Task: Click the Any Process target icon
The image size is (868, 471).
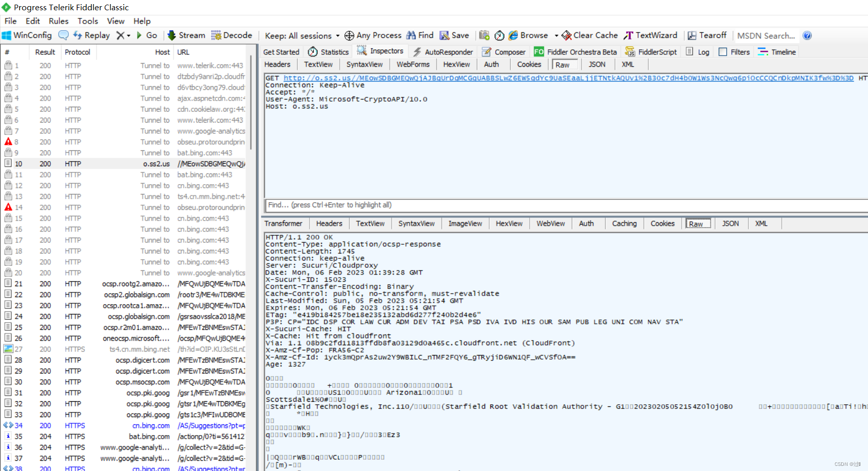Action: pos(349,35)
